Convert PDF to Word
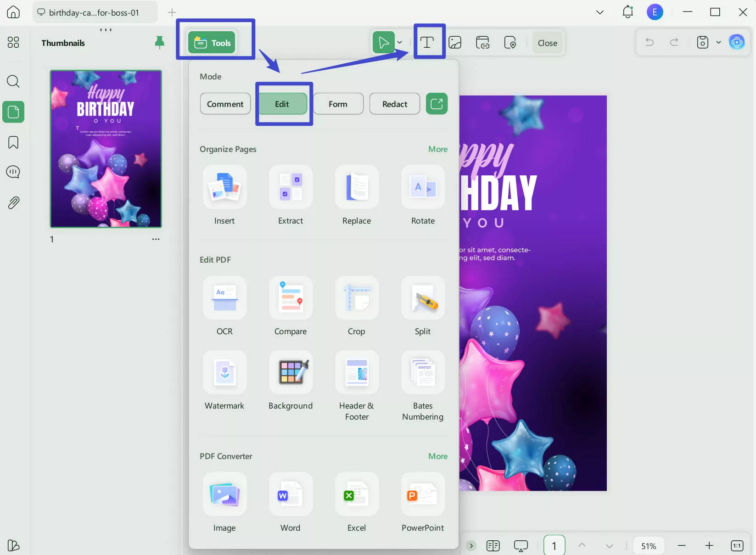Viewport: 756px width, 555px height. click(x=291, y=495)
